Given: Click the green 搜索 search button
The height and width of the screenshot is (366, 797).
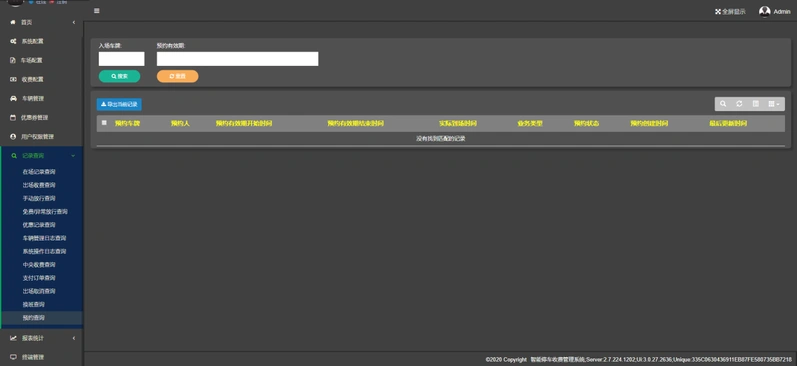Looking at the screenshot, I should 119,76.
